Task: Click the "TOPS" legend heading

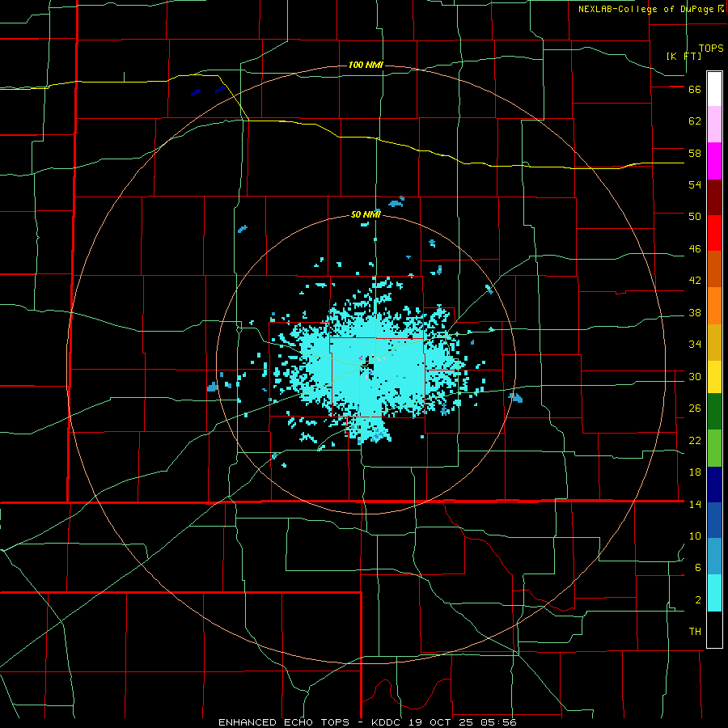Action: pos(711,49)
